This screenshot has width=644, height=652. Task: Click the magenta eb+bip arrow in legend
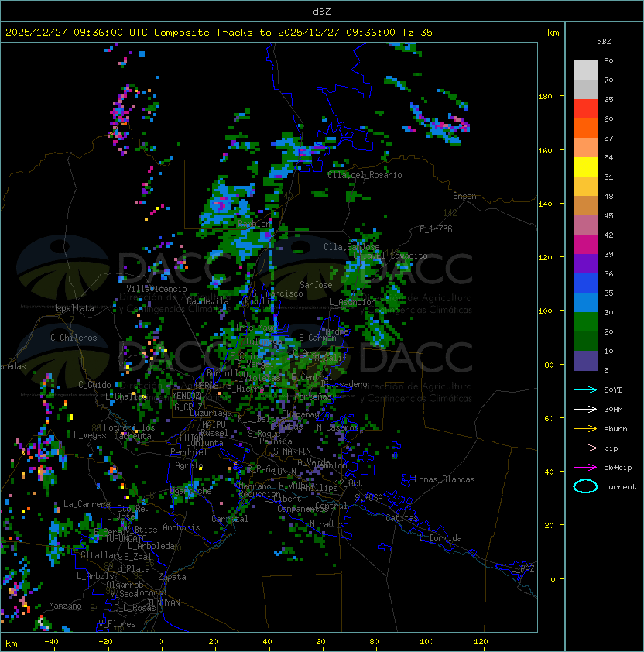[x=585, y=468]
